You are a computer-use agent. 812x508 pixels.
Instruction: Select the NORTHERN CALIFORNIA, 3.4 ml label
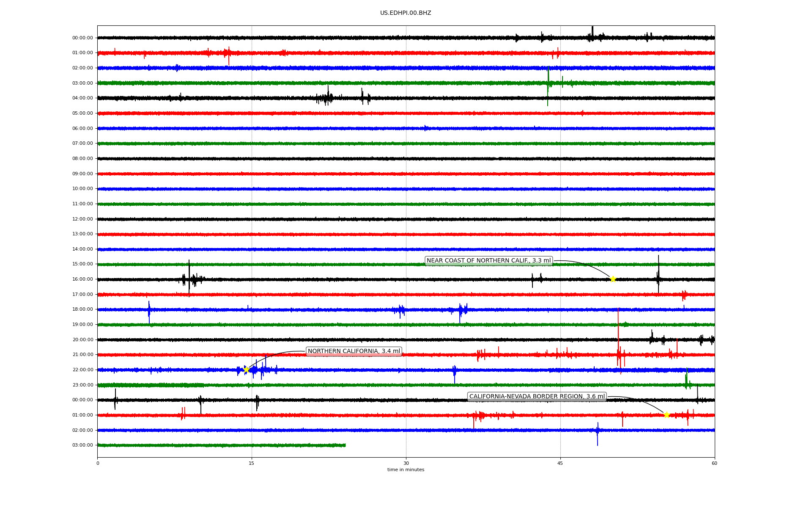(x=354, y=351)
